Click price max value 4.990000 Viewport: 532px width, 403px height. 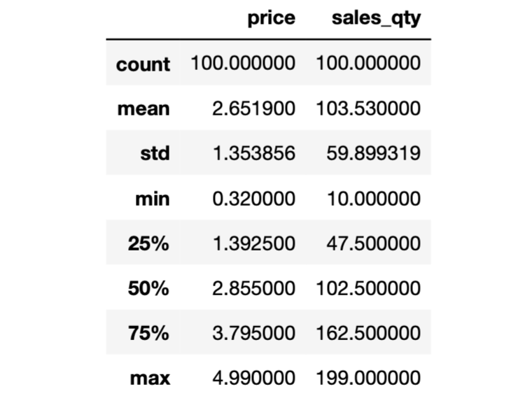(254, 378)
